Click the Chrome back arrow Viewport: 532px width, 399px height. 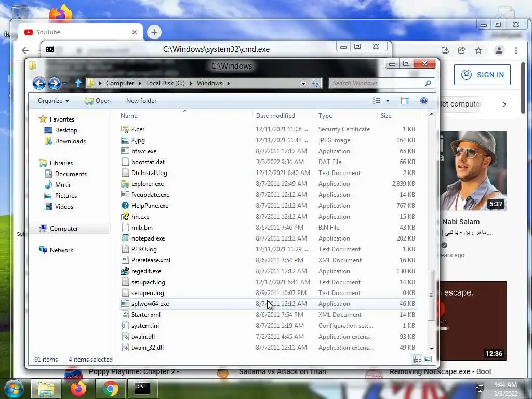click(25, 50)
